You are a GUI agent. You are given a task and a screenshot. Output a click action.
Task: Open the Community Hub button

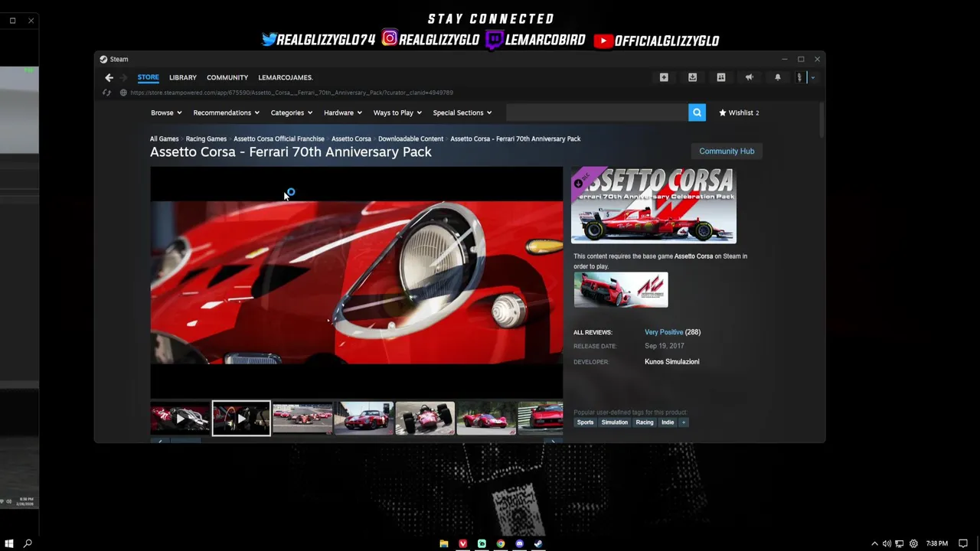click(x=727, y=151)
